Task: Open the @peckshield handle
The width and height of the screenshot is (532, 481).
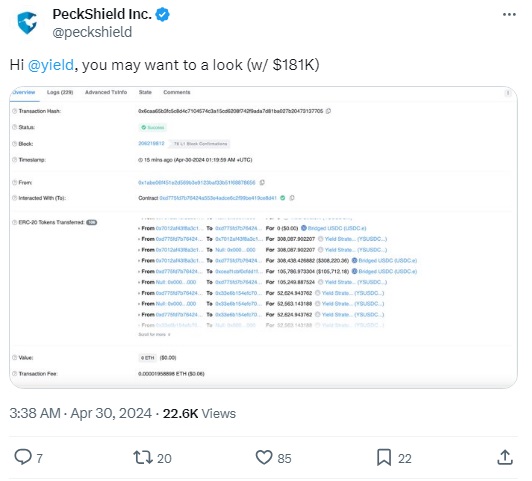Action: (x=92, y=32)
